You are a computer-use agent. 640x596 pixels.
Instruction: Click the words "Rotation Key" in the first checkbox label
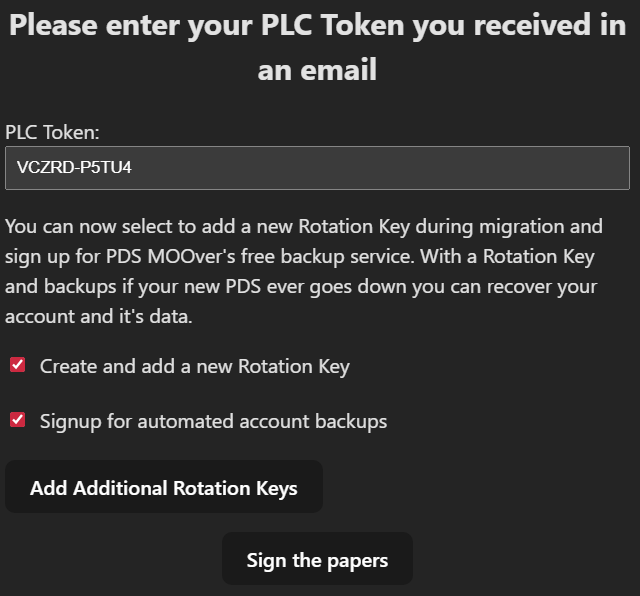pos(296,366)
